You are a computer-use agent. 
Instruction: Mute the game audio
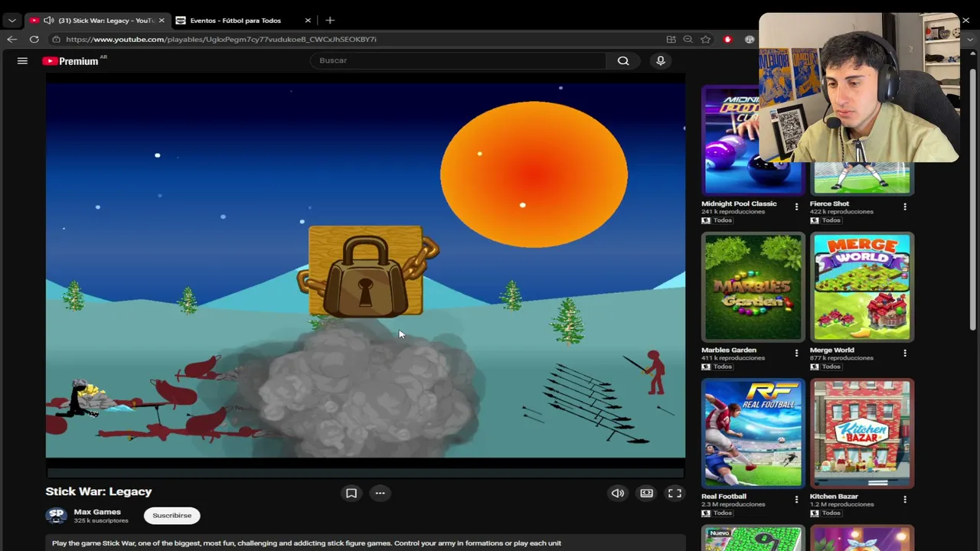[618, 494]
